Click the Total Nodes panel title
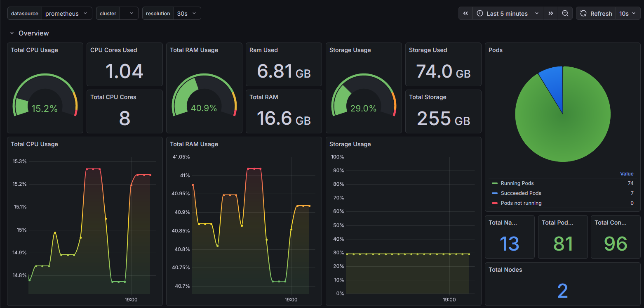Screen dimensions: 644x308 [x=505, y=269]
